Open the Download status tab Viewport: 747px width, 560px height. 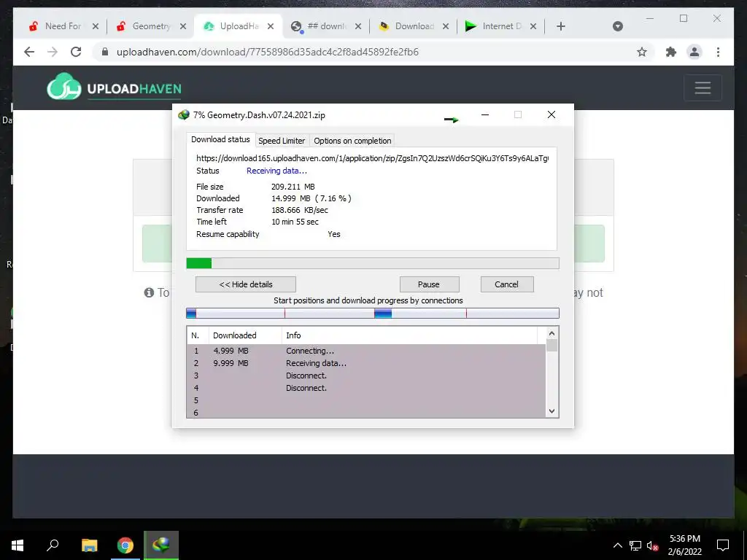point(220,139)
